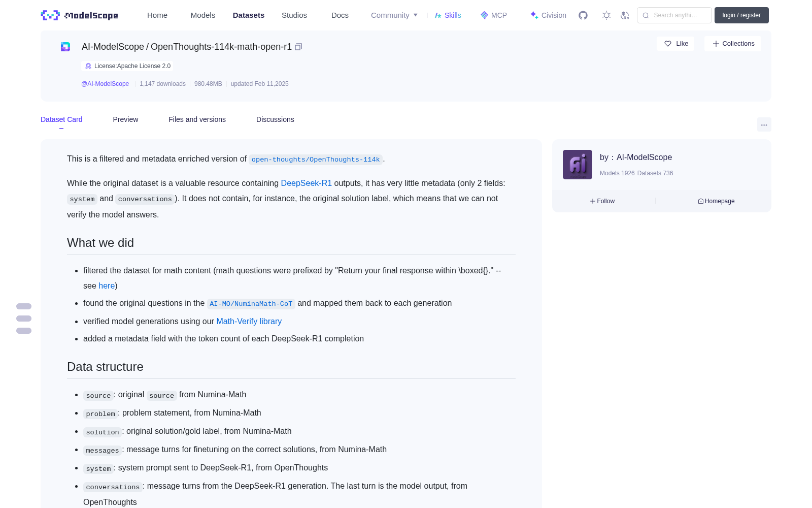This screenshot has width=812, height=508.
Task: Click the ModelScope logo
Action: (x=80, y=15)
